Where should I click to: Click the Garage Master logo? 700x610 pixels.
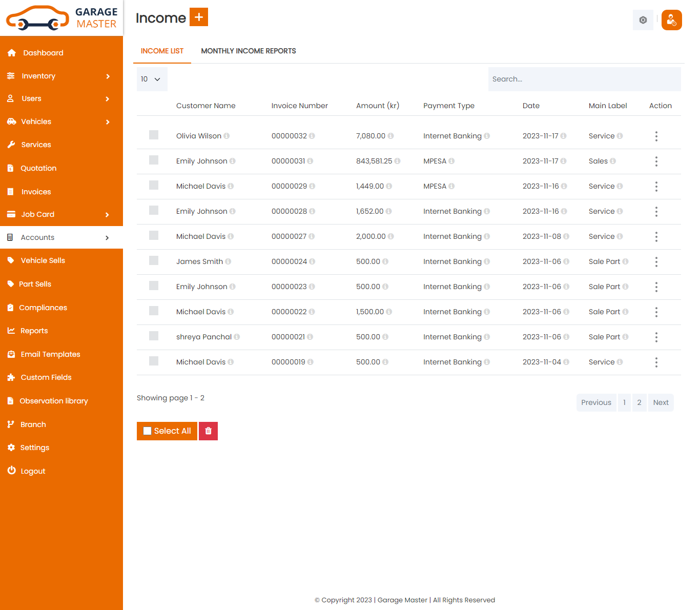click(61, 18)
